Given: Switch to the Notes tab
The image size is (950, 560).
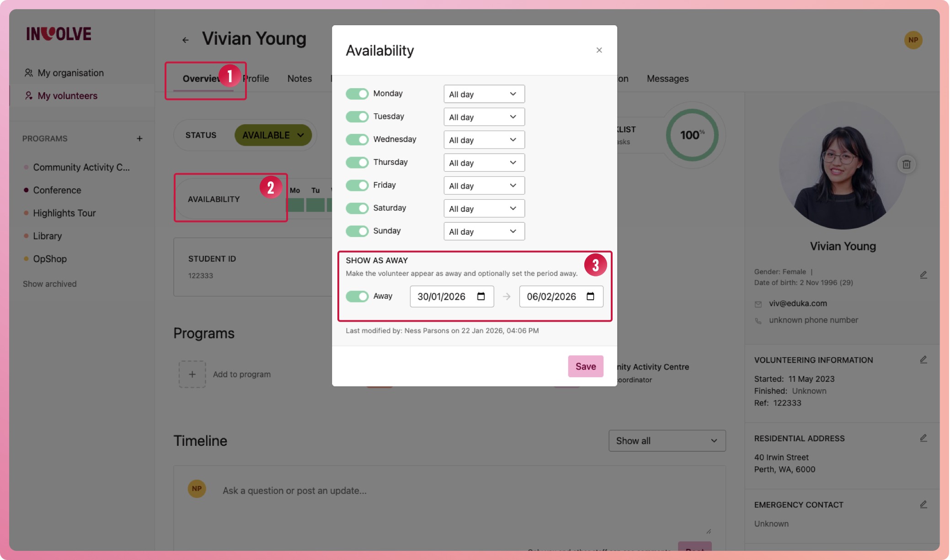Looking at the screenshot, I should (x=299, y=79).
